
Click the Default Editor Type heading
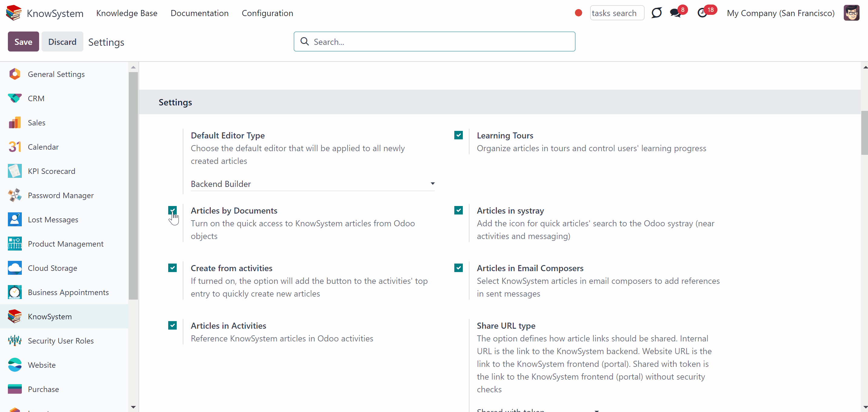[228, 135]
